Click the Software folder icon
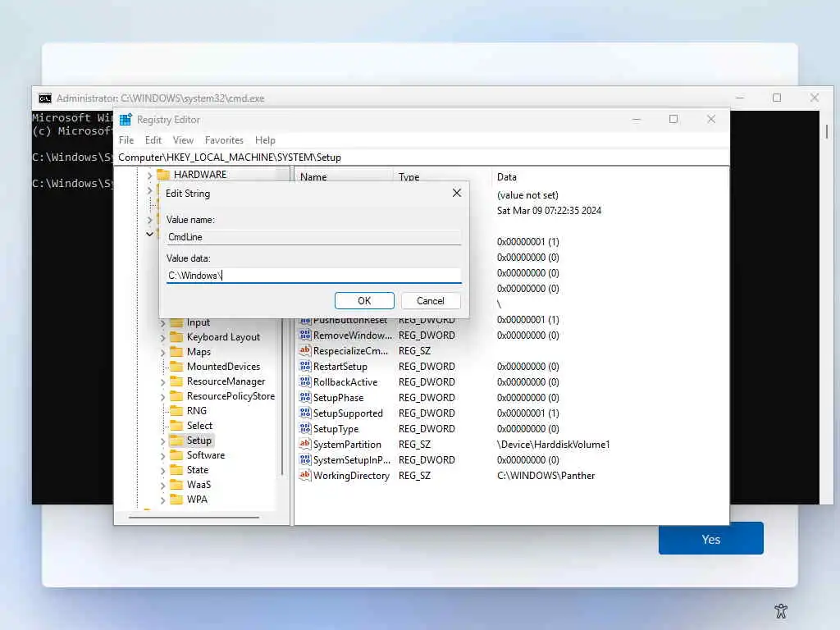840x630 pixels. [176, 454]
